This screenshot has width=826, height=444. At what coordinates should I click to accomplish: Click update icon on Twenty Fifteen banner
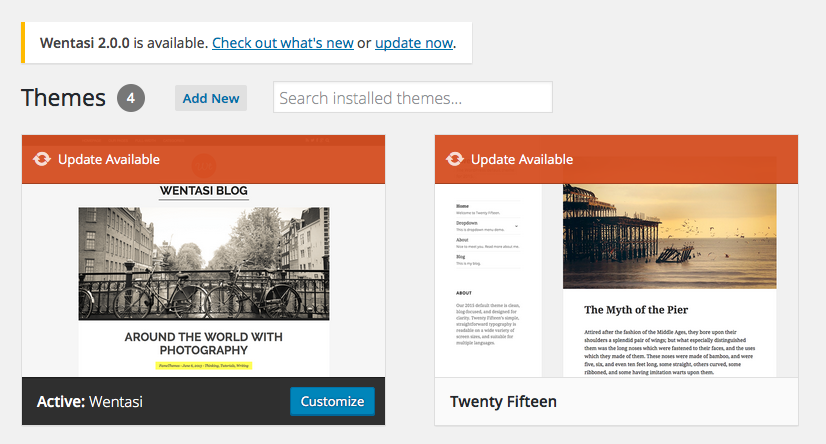point(455,159)
